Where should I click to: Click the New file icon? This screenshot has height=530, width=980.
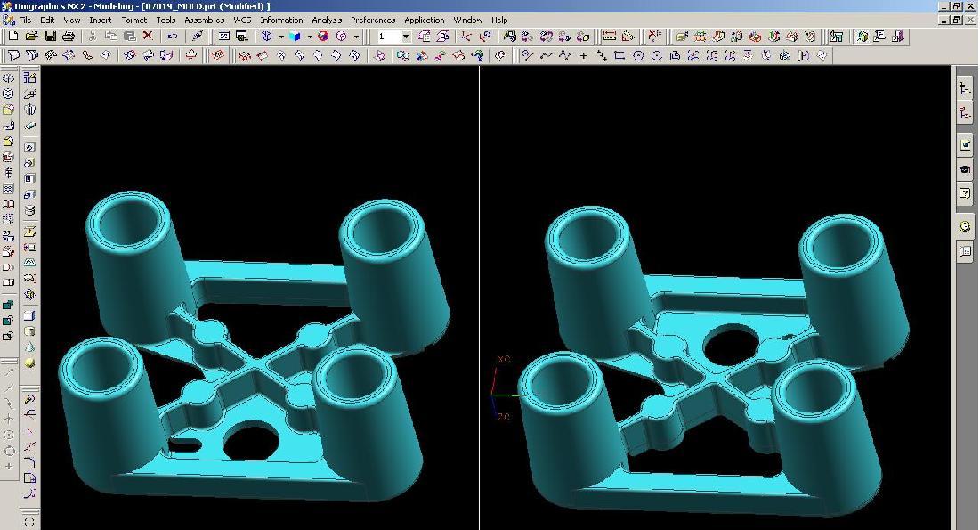[x=12, y=37]
